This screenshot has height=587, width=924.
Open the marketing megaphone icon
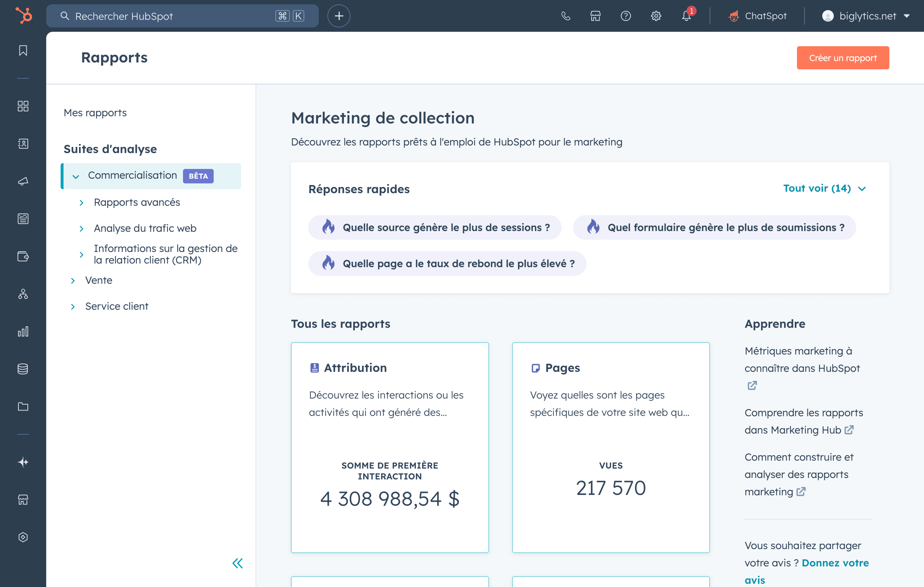[23, 181]
